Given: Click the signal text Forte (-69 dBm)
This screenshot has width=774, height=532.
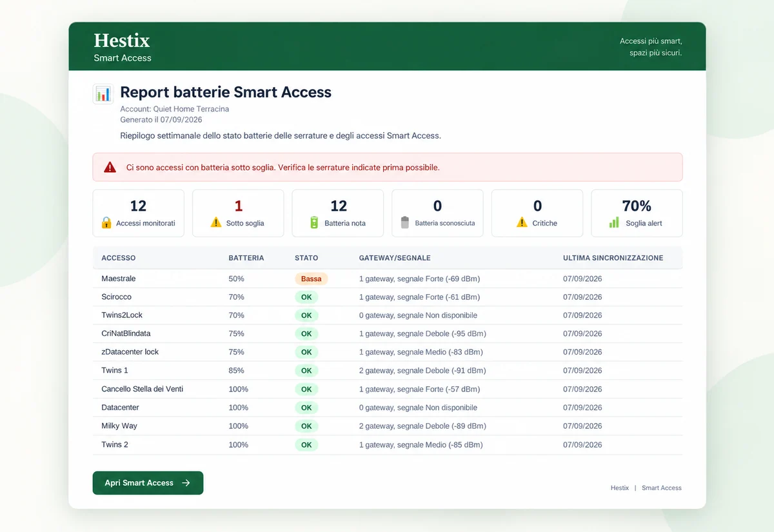Looking at the screenshot, I should 453,279.
